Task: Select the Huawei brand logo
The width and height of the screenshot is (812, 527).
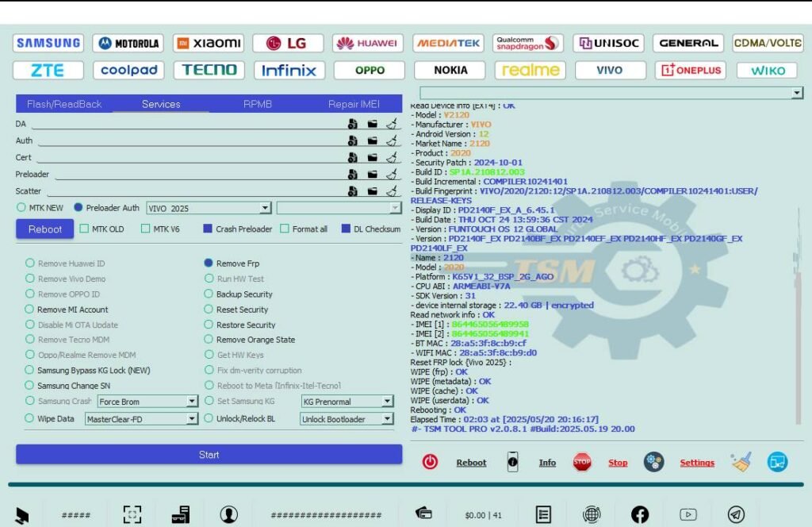Action: (x=367, y=43)
